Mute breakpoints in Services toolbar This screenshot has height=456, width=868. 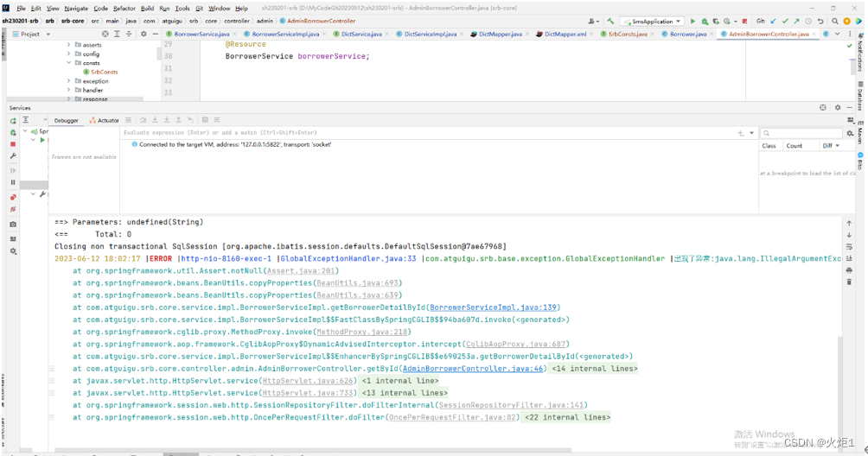click(x=13, y=210)
